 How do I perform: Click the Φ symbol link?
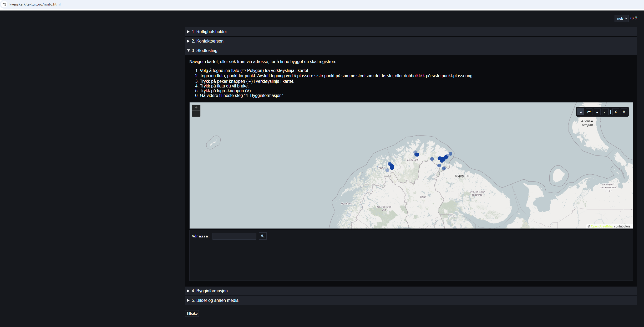point(632,18)
